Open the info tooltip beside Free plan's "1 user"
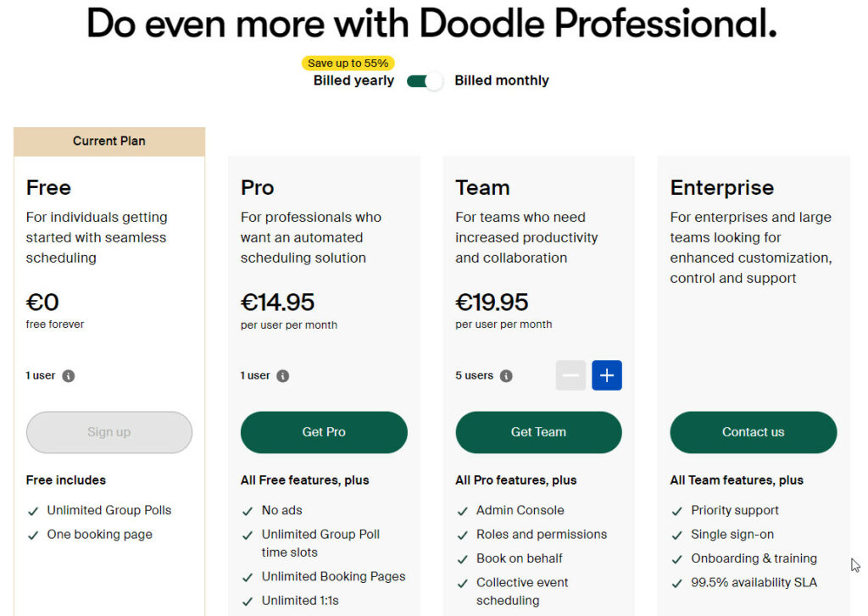Viewport: 868px width, 616px height. click(x=67, y=375)
